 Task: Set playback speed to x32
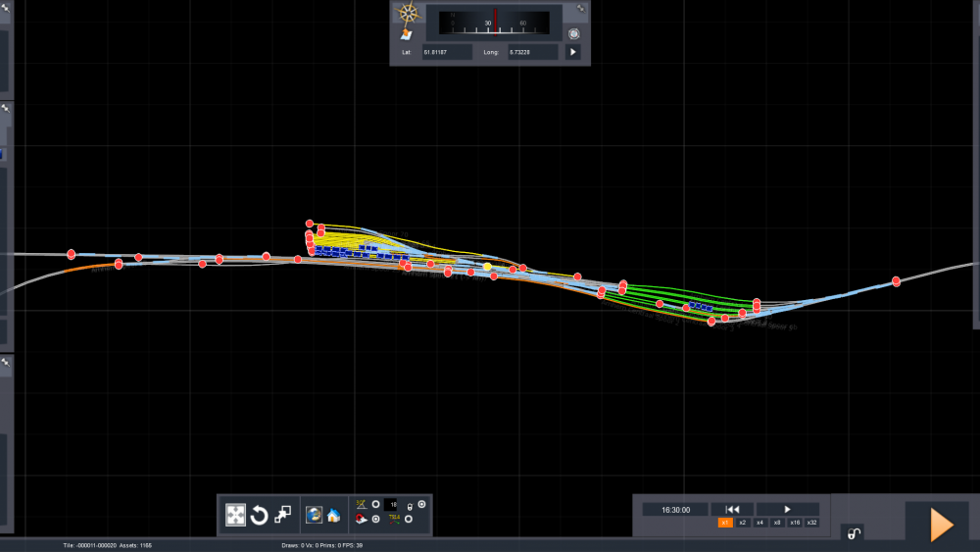pos(811,524)
